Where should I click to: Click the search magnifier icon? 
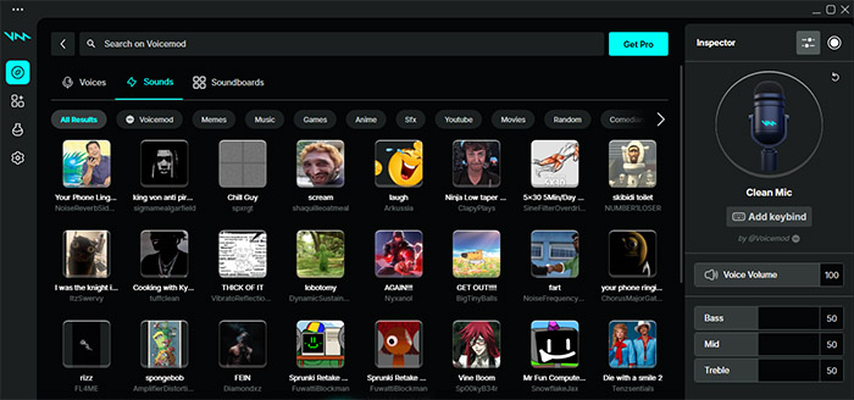tap(91, 44)
